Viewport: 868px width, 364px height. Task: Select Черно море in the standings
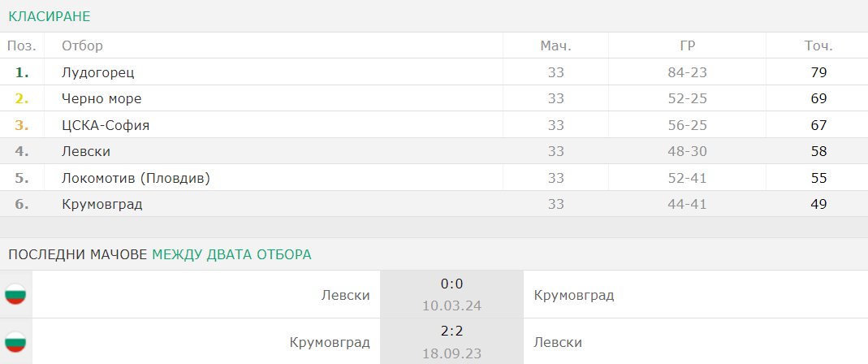[101, 98]
